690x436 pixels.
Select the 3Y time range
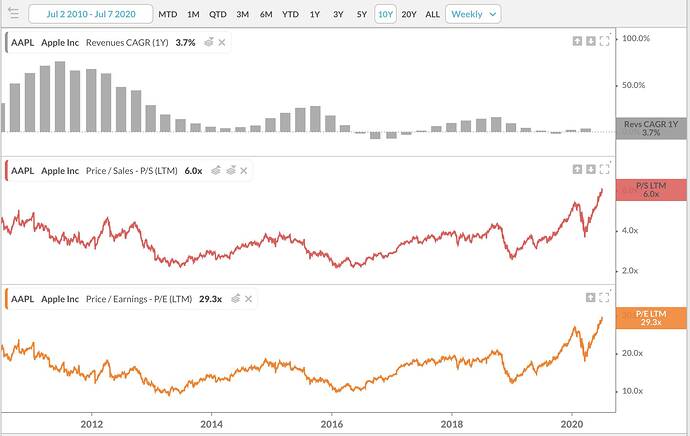(x=338, y=14)
